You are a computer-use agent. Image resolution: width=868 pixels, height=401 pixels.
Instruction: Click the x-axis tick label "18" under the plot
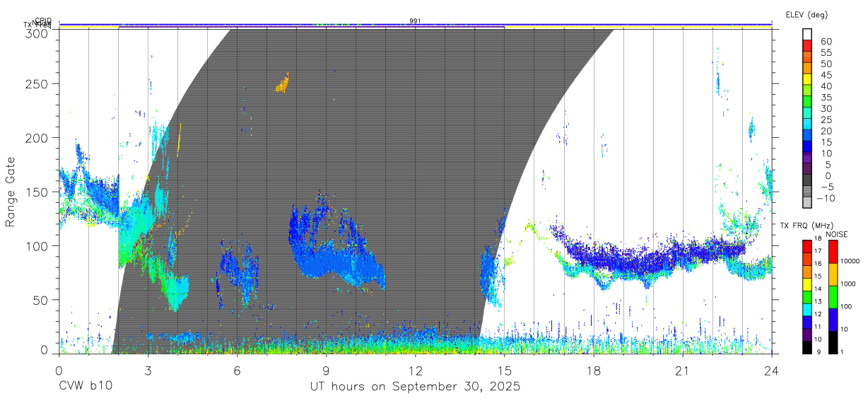594,370
